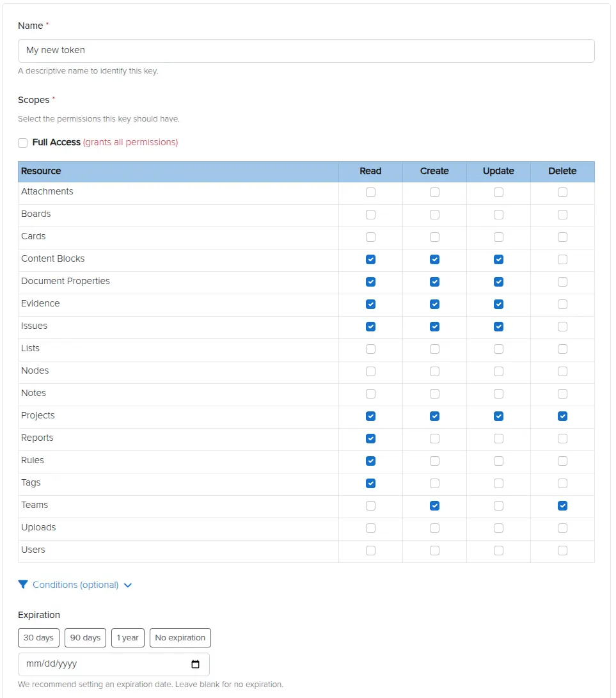Uncheck Update permission for Content Blocks

point(498,259)
